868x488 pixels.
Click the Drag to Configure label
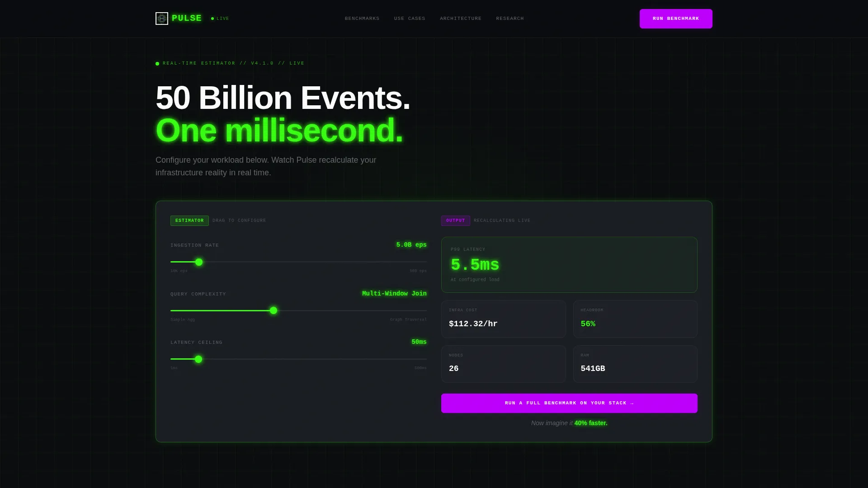click(239, 221)
